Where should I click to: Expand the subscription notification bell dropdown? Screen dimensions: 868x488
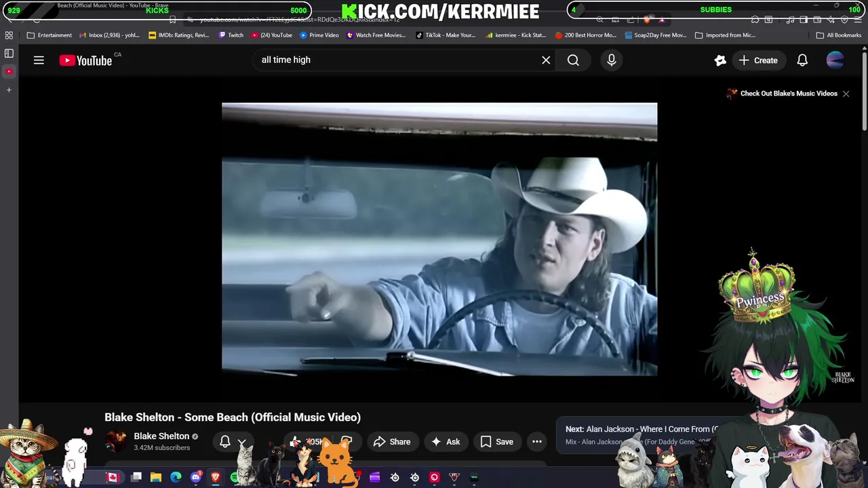coord(233,442)
